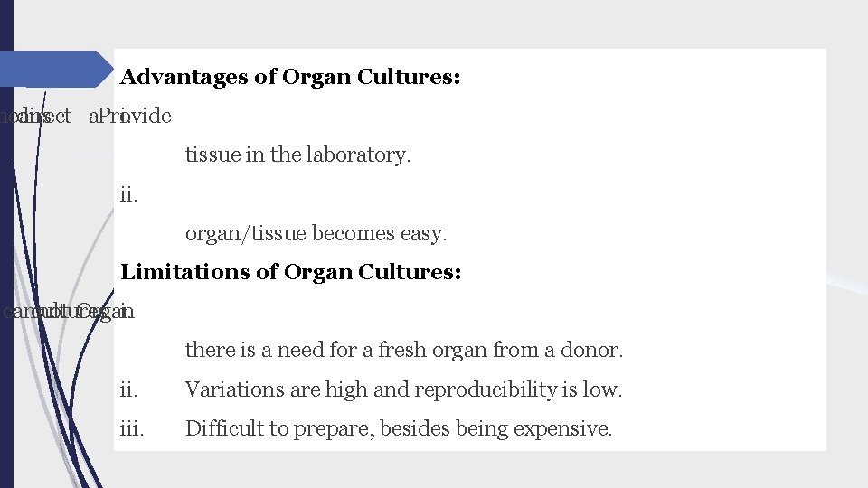Select the 'ii.' numeral before Variations
Screen dimensions: 868x488
click(x=128, y=389)
